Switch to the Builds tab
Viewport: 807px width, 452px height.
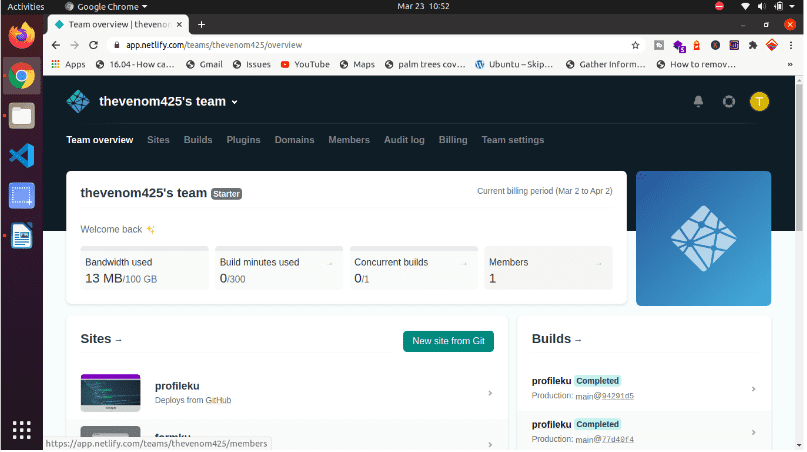click(198, 140)
